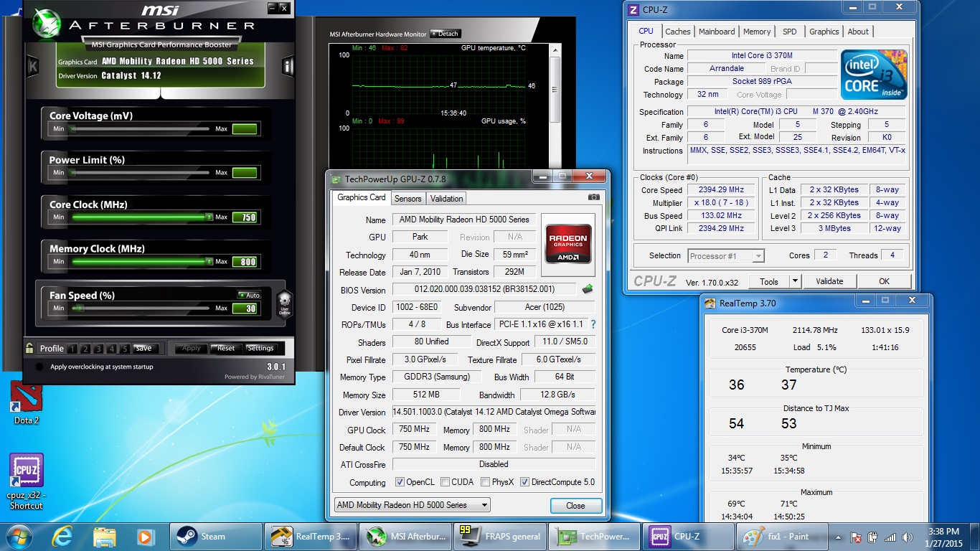Open the cpuz_x32 desktop shortcut
Viewport: 980px width, 551px height.
(x=27, y=481)
